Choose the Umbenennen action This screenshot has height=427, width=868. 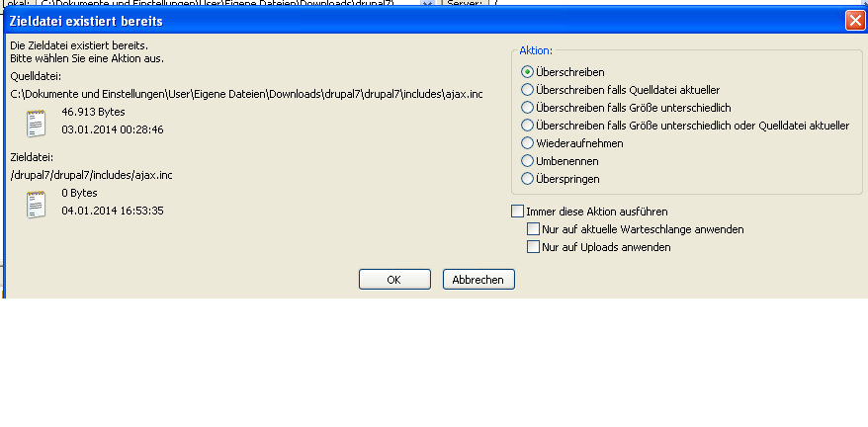pos(527,161)
